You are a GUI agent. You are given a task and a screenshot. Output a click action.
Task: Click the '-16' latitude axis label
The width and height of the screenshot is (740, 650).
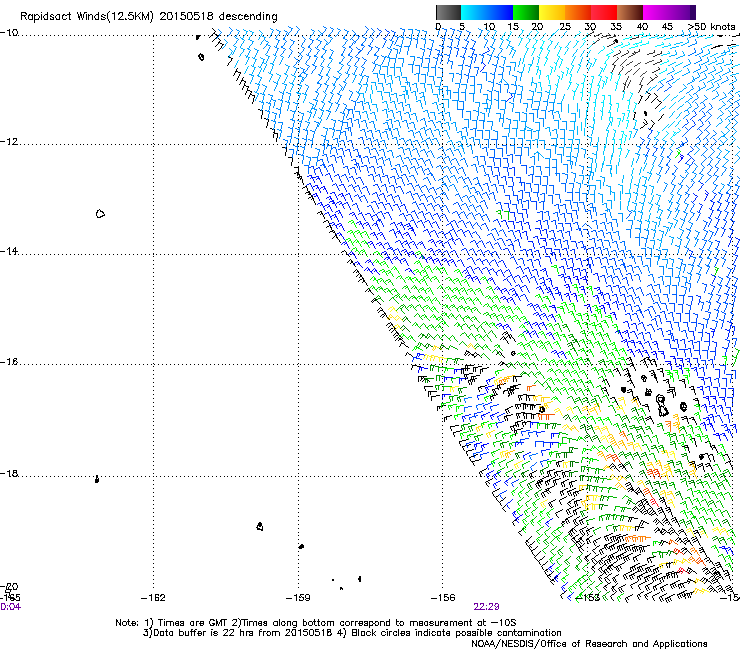click(x=9, y=362)
